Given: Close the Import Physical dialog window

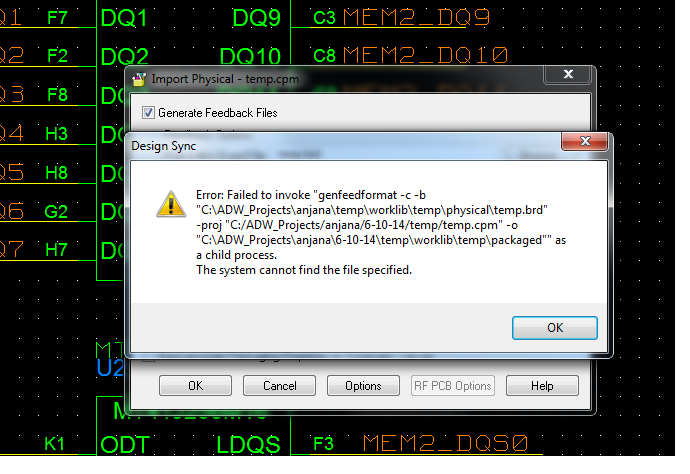Looking at the screenshot, I should click(x=568, y=74).
